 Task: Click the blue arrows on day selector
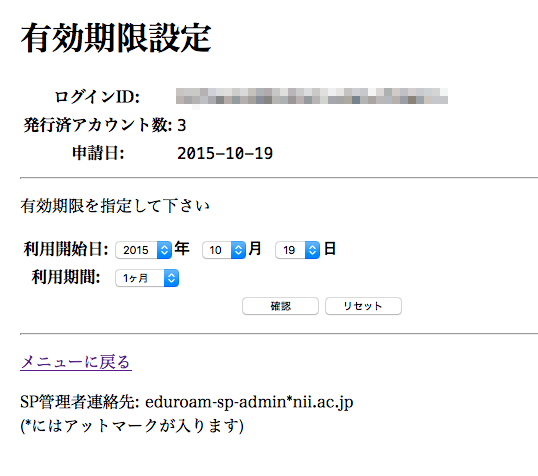point(312,250)
